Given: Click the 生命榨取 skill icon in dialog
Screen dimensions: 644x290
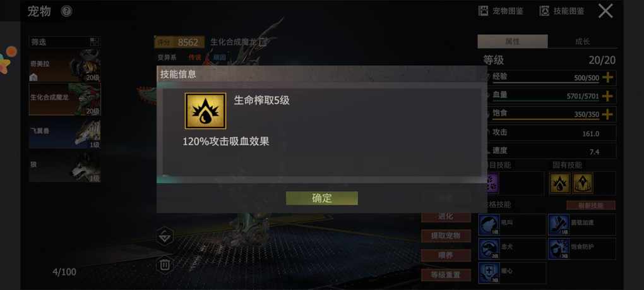Looking at the screenshot, I should (205, 111).
